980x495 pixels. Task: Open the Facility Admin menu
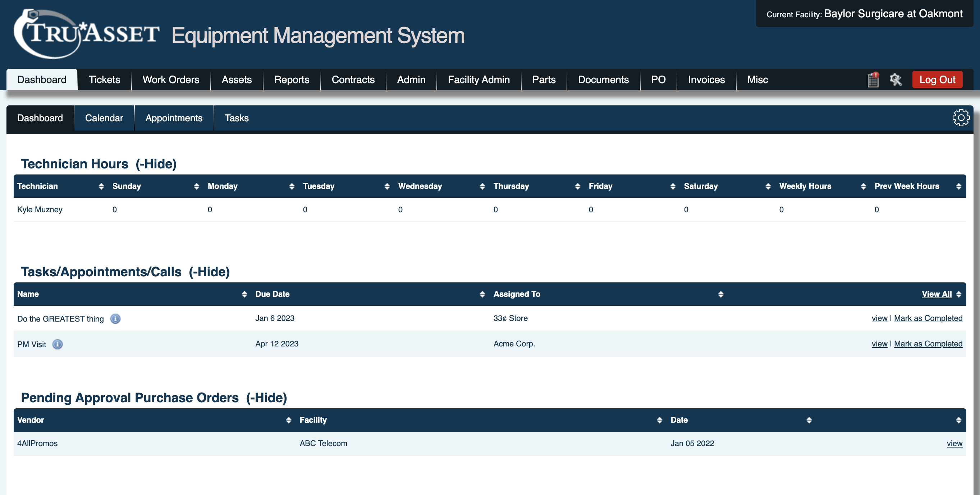pyautogui.click(x=478, y=80)
